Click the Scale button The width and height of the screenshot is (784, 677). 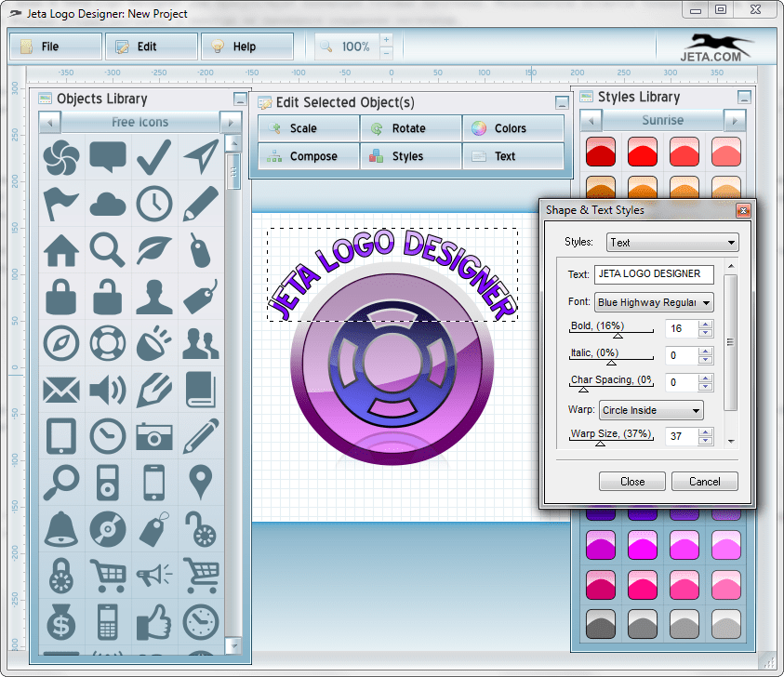tap(309, 128)
